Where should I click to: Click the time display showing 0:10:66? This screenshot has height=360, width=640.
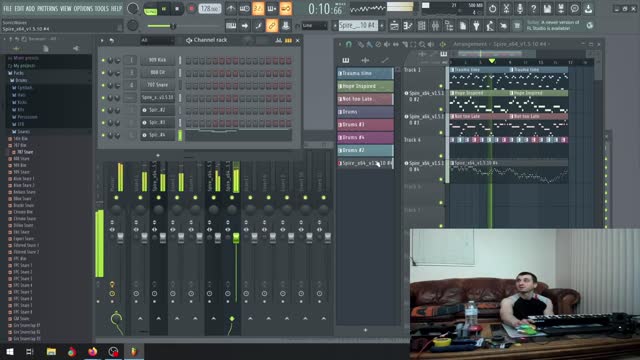click(325, 9)
